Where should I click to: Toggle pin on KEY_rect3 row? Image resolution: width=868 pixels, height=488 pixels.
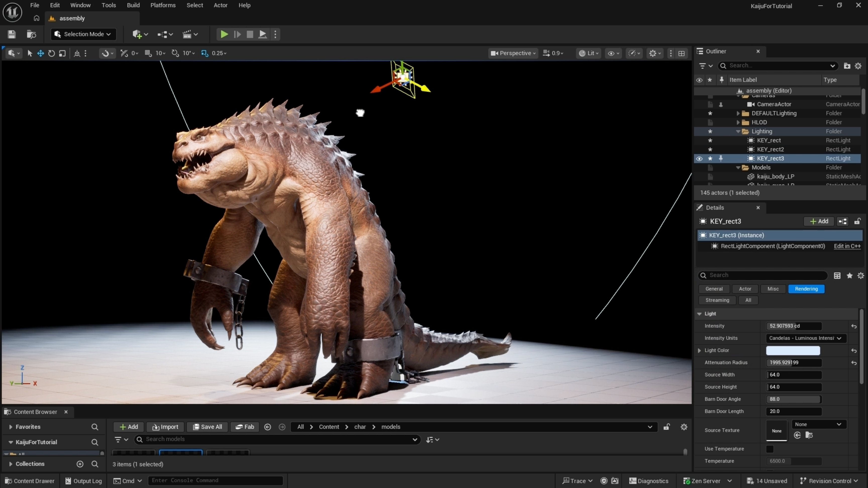(721, 159)
